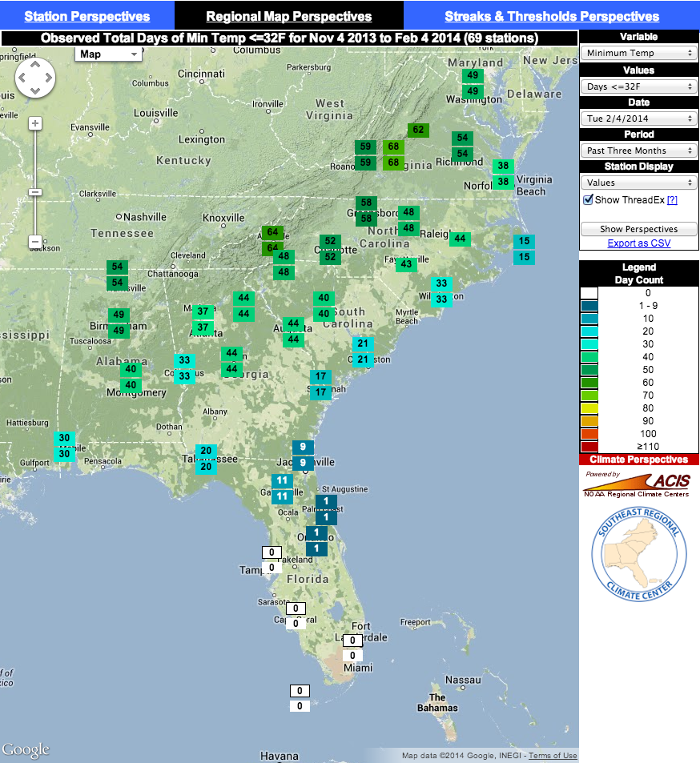Click the map zoom slider handle
Screen dimensions: 700x763
tap(34, 192)
